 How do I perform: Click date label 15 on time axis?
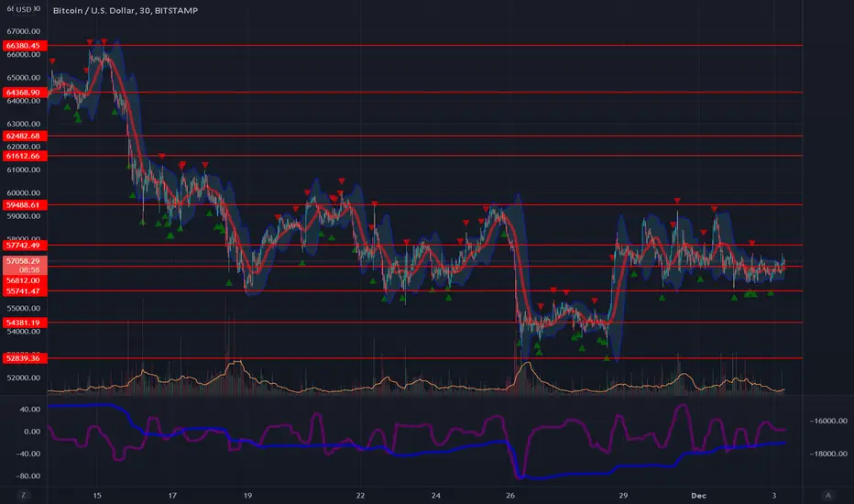(97, 495)
